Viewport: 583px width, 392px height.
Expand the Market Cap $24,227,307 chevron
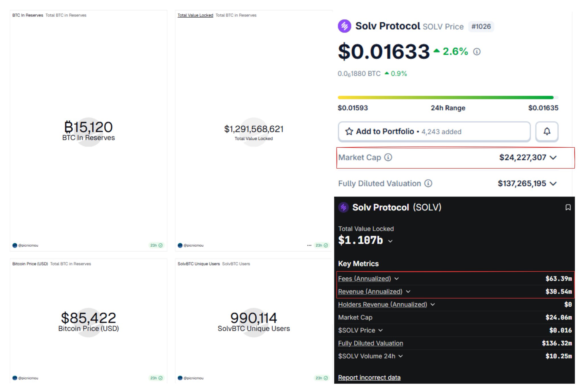click(553, 158)
